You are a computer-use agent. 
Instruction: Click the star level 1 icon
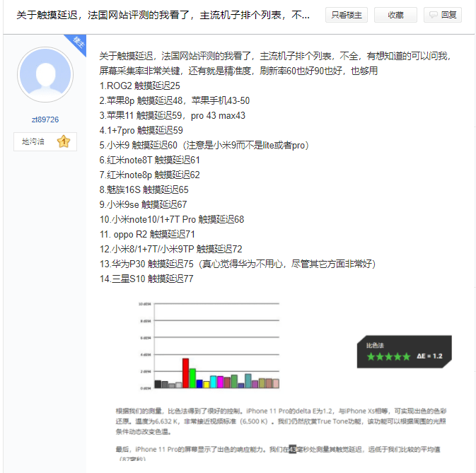64,141
